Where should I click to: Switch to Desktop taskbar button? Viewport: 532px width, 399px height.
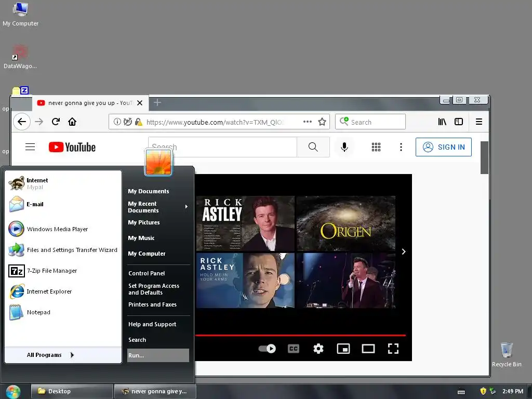point(72,391)
